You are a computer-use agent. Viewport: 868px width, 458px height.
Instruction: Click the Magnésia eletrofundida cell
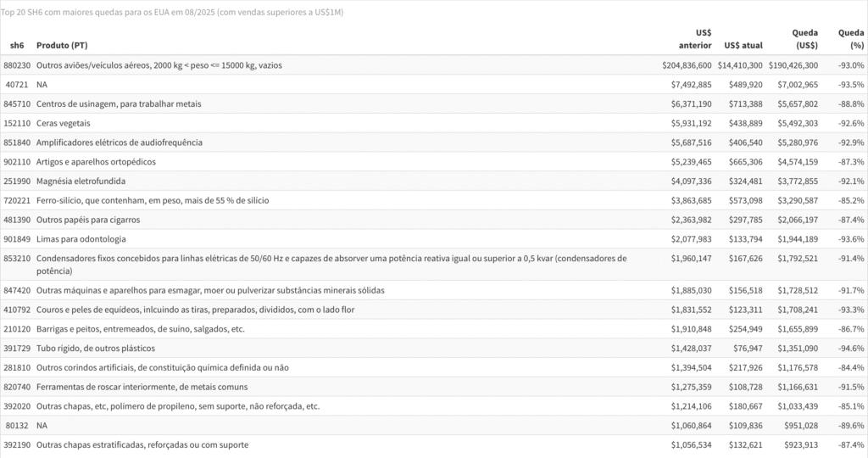(81, 182)
